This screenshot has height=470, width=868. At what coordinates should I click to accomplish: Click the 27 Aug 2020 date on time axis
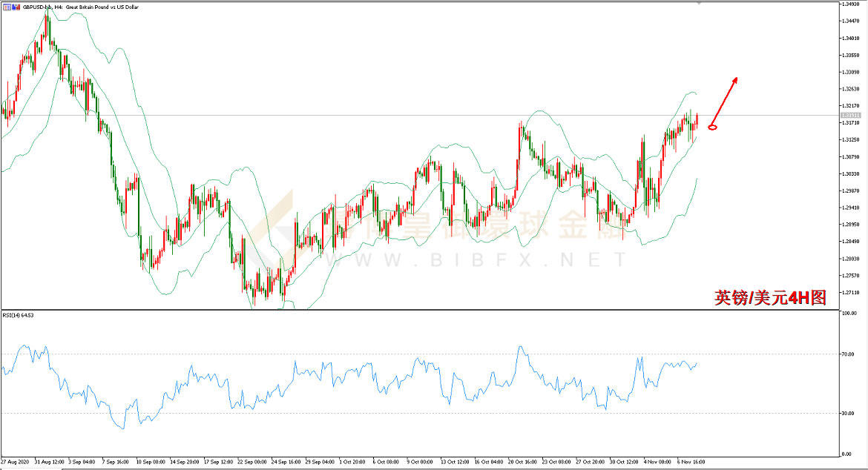pos(16,460)
